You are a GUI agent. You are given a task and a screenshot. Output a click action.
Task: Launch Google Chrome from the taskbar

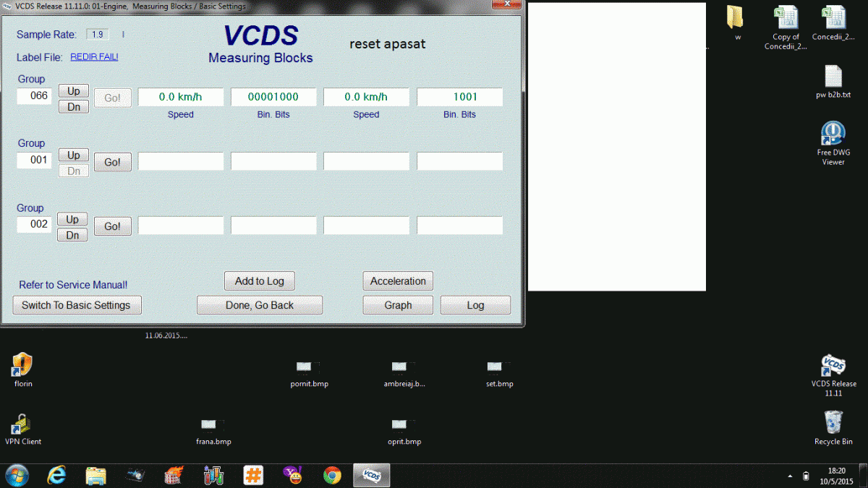[332, 475]
